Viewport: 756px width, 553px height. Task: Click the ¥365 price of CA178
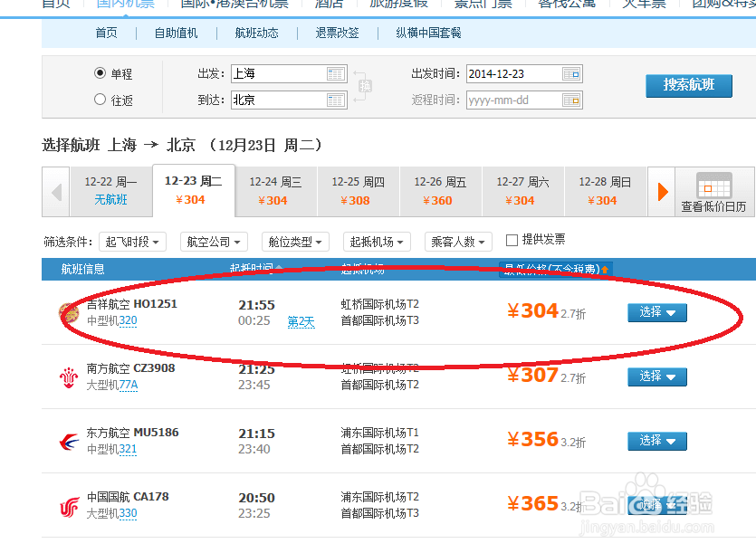tap(532, 504)
